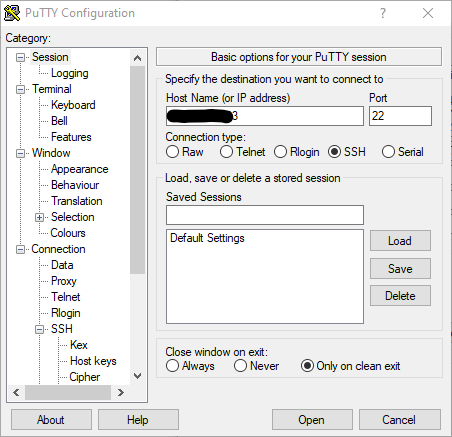Click the category tree horizontal scrollbar thumb
The width and height of the screenshot is (452, 437).
tap(68, 392)
